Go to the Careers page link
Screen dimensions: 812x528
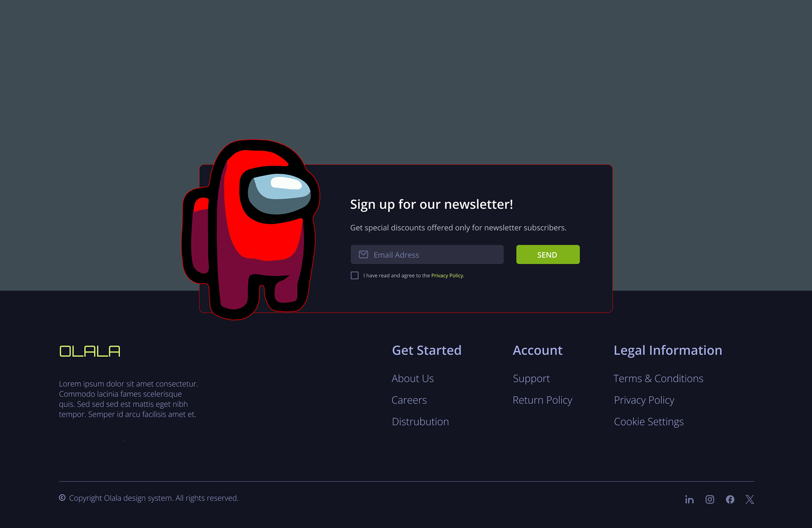click(x=409, y=400)
